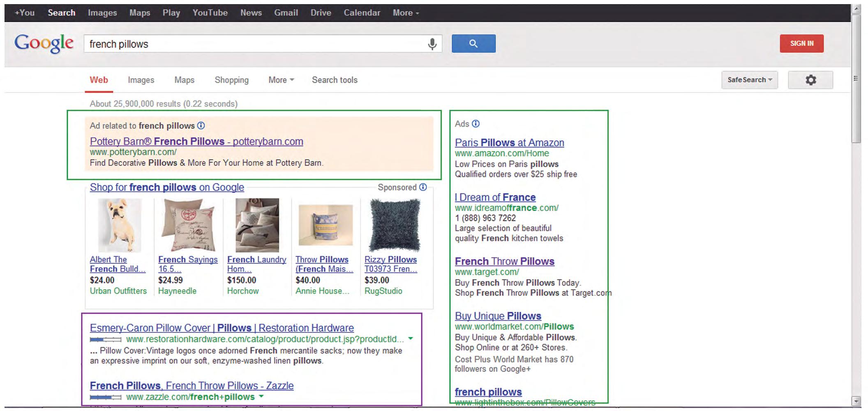868x411 pixels.
Task: Click the French bulldog pillow thumbnail
Action: click(x=120, y=225)
